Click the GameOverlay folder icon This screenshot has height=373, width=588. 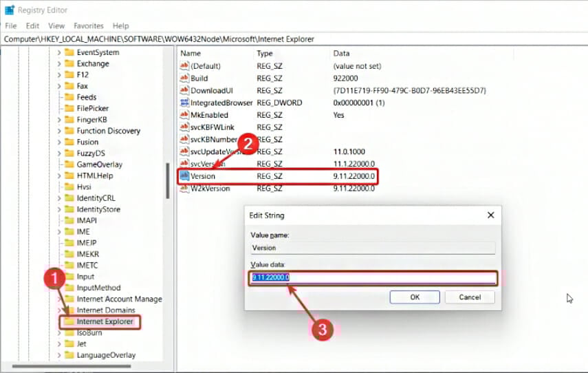tap(69, 164)
